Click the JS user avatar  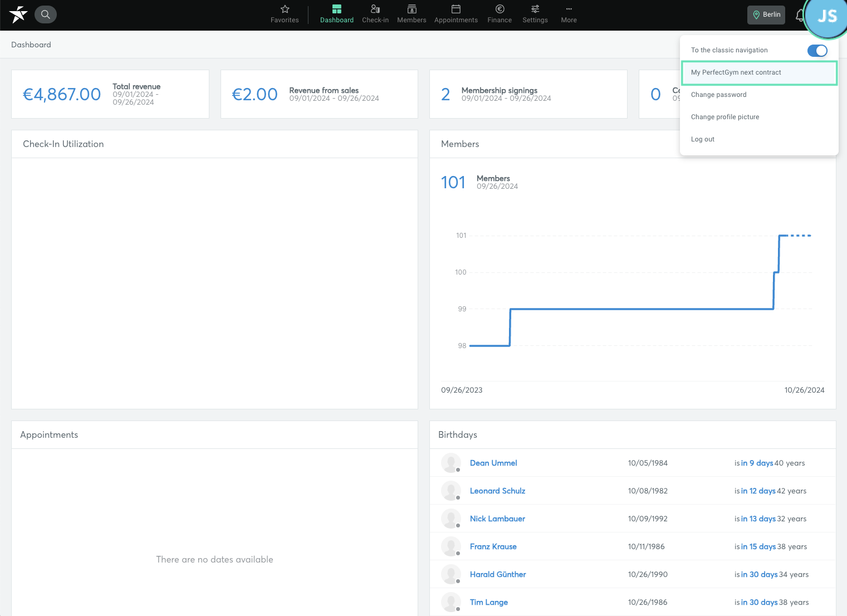827,17
